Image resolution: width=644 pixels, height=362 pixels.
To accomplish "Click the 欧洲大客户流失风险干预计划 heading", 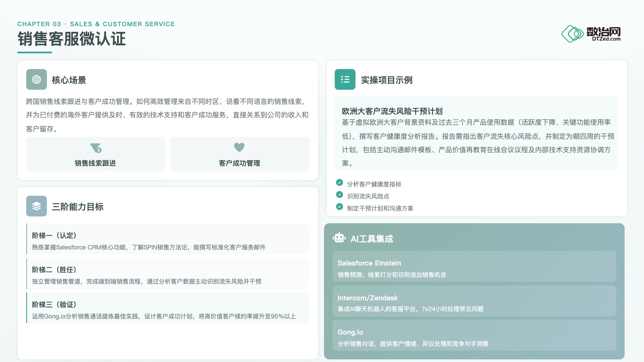I will click(x=392, y=111).
